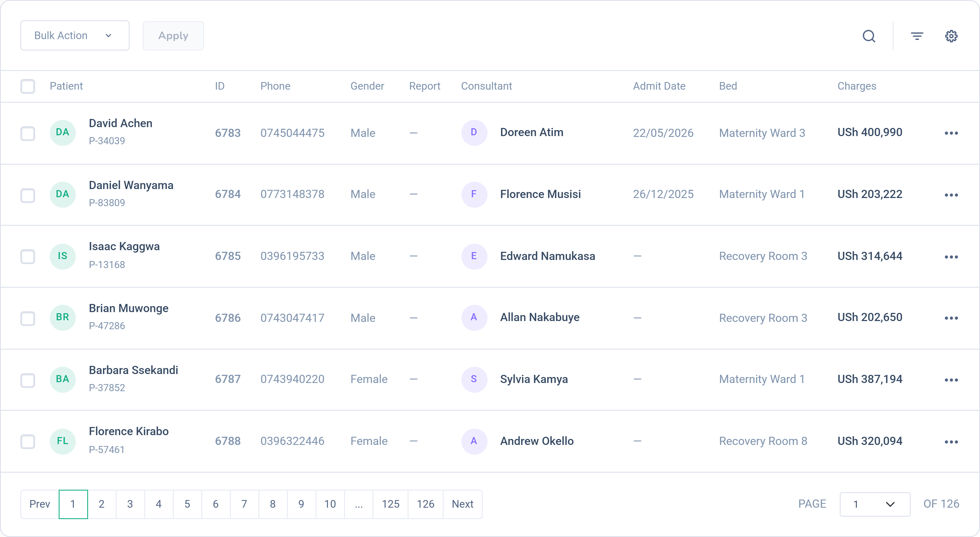
Task: Jump to pagination page 126
Action: click(425, 504)
